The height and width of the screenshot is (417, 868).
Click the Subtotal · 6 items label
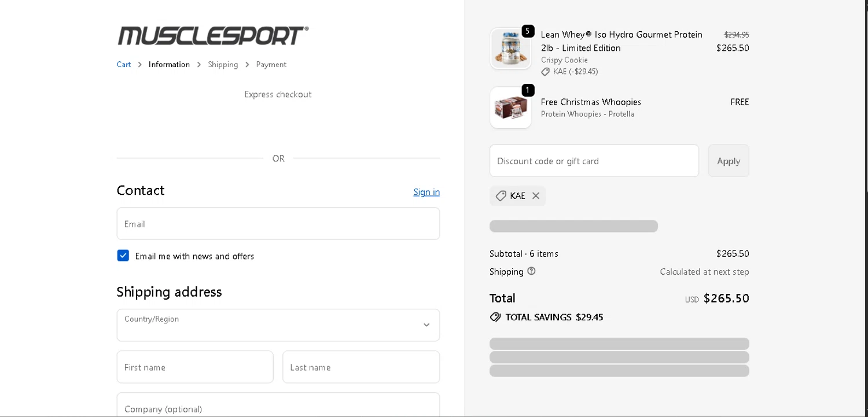[x=524, y=253]
